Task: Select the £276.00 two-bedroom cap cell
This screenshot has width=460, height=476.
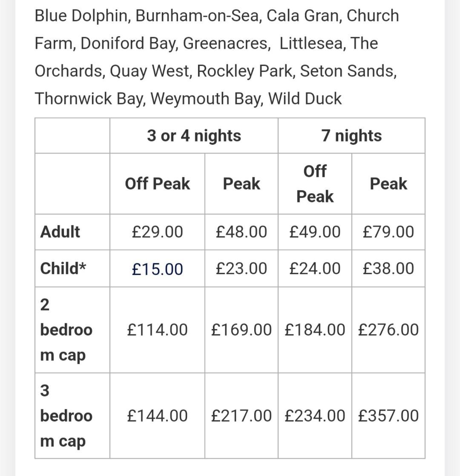Action: tap(388, 330)
